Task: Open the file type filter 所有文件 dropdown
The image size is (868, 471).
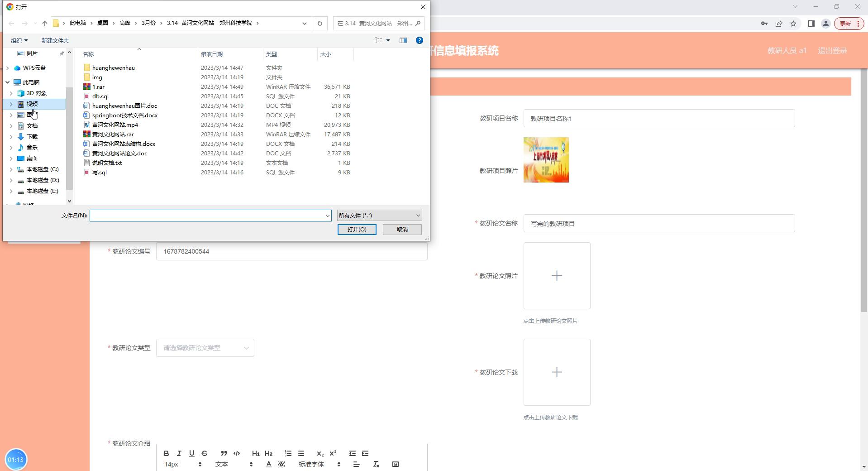Action: 379,216
